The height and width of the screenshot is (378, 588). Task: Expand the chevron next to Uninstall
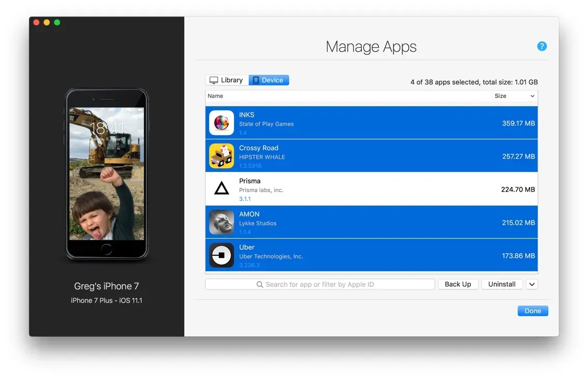[532, 284]
